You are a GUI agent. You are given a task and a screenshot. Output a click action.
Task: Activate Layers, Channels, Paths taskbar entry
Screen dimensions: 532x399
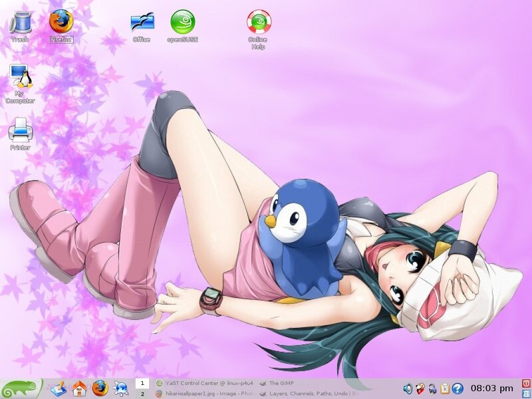pos(309,394)
